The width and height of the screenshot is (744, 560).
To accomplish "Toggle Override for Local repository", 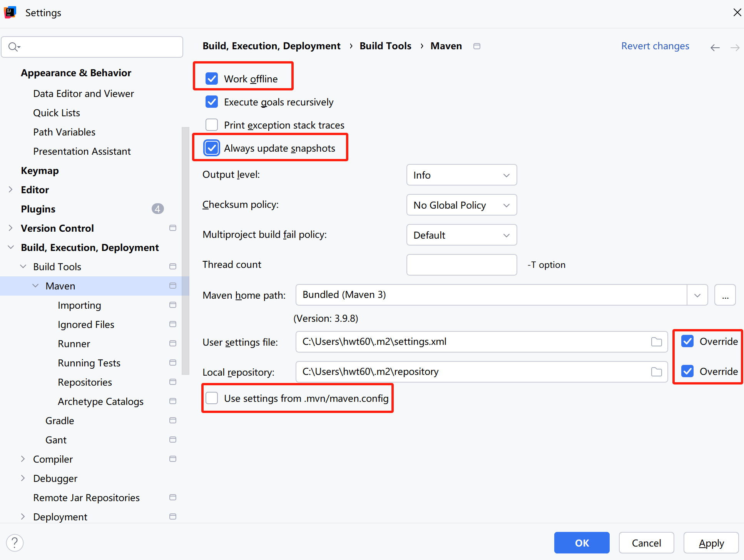I will coord(687,371).
